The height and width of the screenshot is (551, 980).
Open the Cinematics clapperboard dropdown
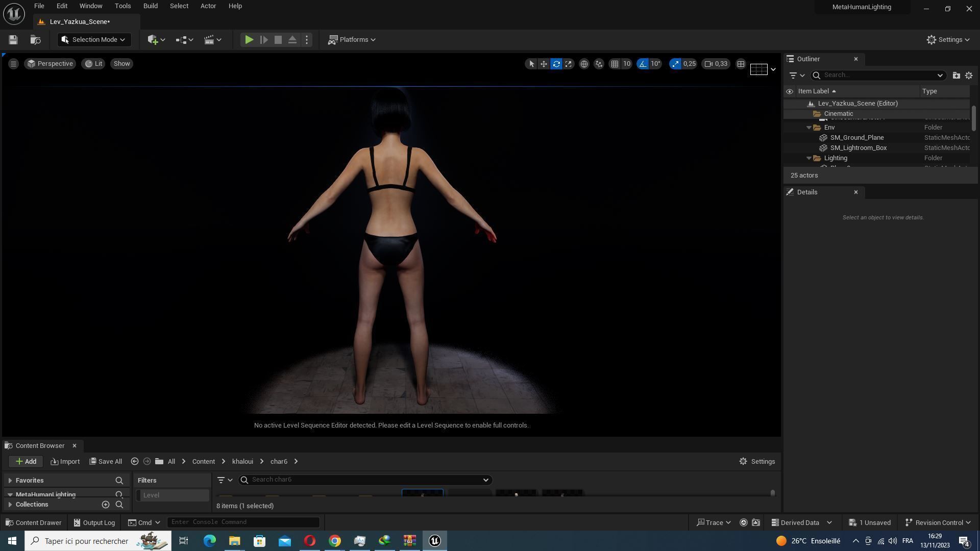[x=213, y=40]
